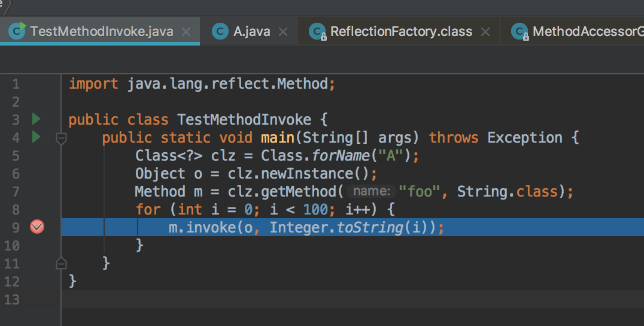The height and width of the screenshot is (326, 644).
Task: Click the TestMethodInvoke runnable class icon
Action: pyautogui.click(x=18, y=32)
